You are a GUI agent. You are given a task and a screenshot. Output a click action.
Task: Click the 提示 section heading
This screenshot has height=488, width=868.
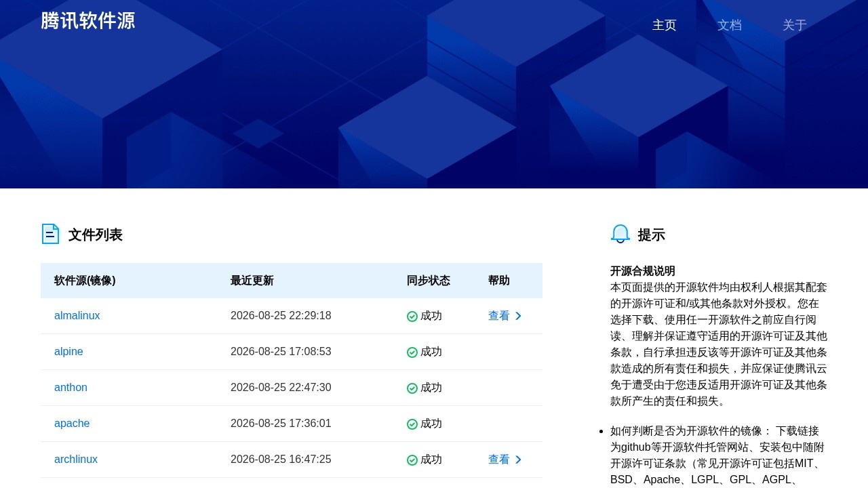point(652,235)
